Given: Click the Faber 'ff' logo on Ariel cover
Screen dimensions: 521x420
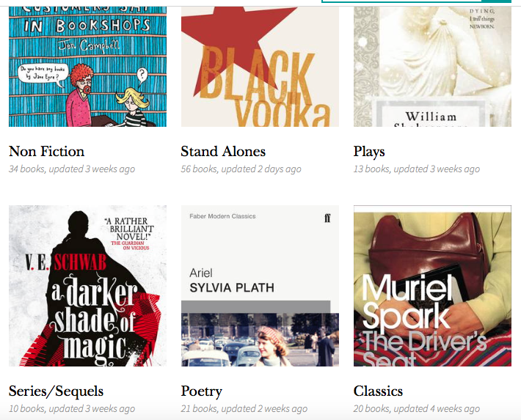Looking at the screenshot, I should (327, 218).
